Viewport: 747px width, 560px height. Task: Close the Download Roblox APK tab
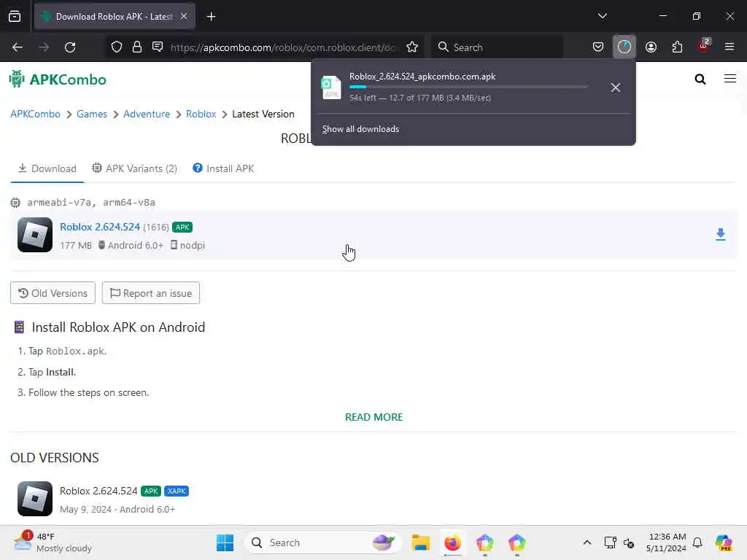click(184, 17)
